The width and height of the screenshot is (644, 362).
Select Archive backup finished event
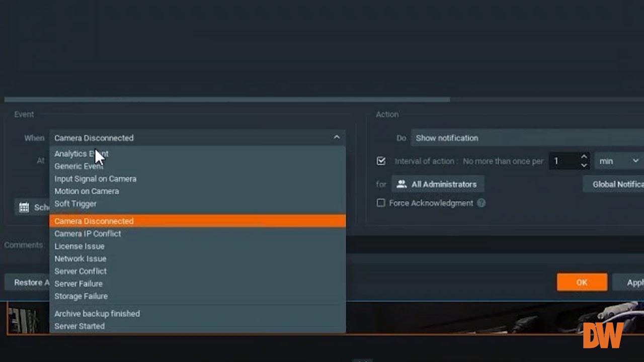pyautogui.click(x=197, y=314)
